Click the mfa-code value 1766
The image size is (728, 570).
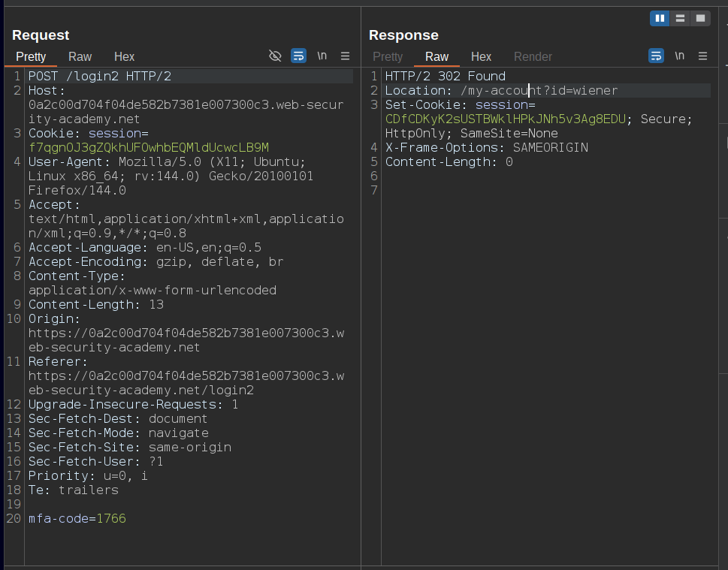click(x=111, y=519)
